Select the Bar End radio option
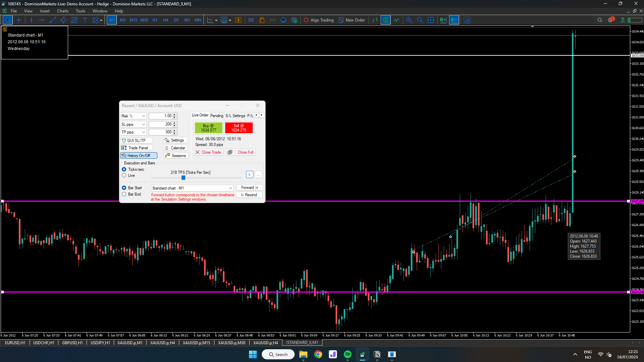The height and width of the screenshot is (362, 644). click(124, 194)
